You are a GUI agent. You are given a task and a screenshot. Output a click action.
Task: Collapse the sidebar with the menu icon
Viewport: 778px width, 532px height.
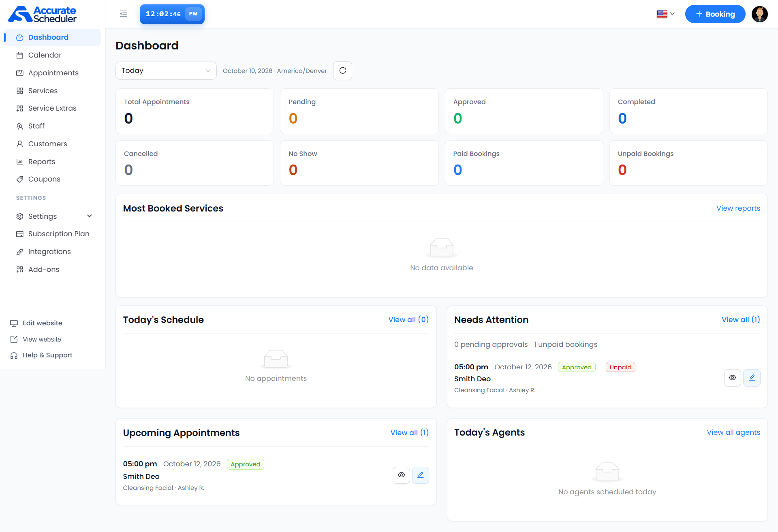[124, 14]
